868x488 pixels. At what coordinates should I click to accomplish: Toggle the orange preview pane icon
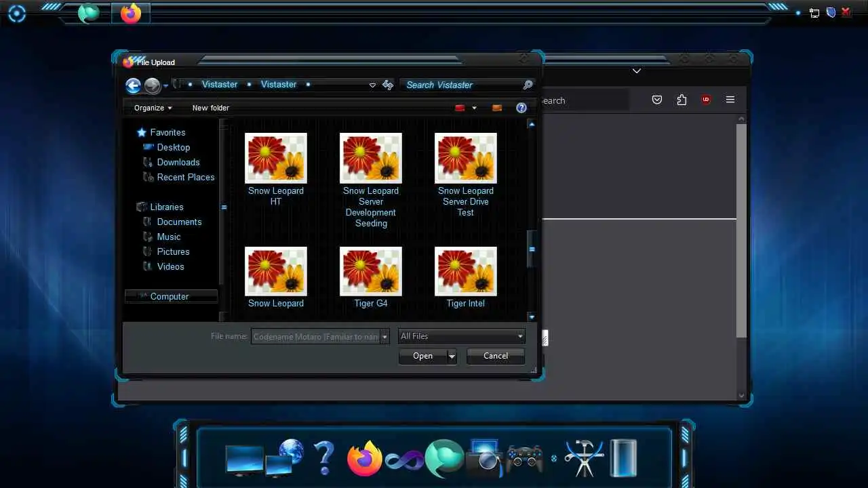(497, 108)
